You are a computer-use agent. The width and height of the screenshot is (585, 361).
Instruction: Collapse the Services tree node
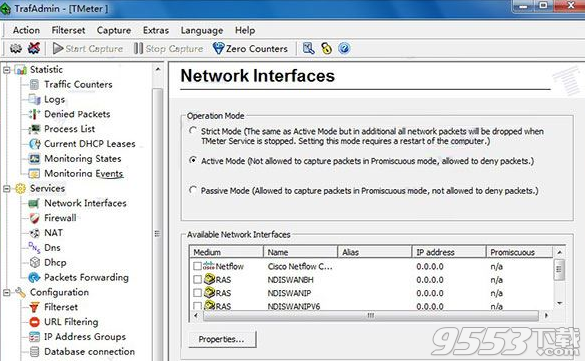7,189
